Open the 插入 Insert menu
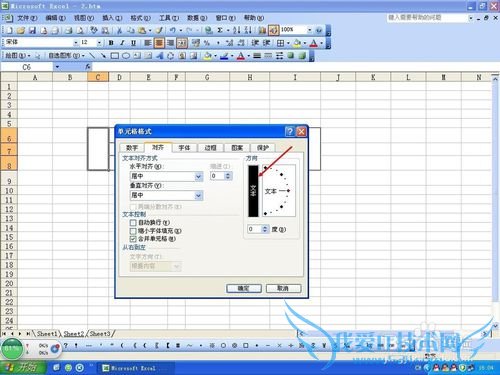Viewport: 500px width, 375px height. click(112, 18)
